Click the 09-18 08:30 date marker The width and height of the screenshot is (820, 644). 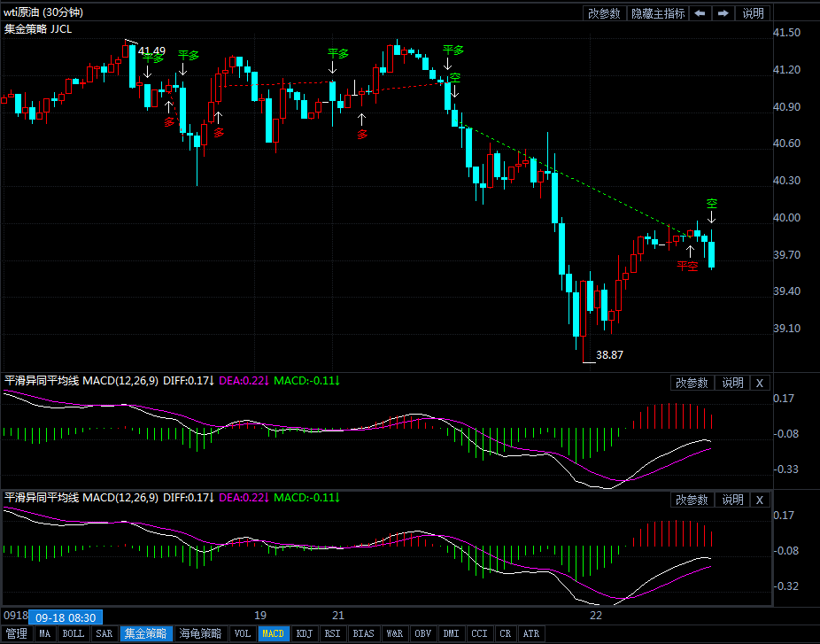[x=66, y=617]
